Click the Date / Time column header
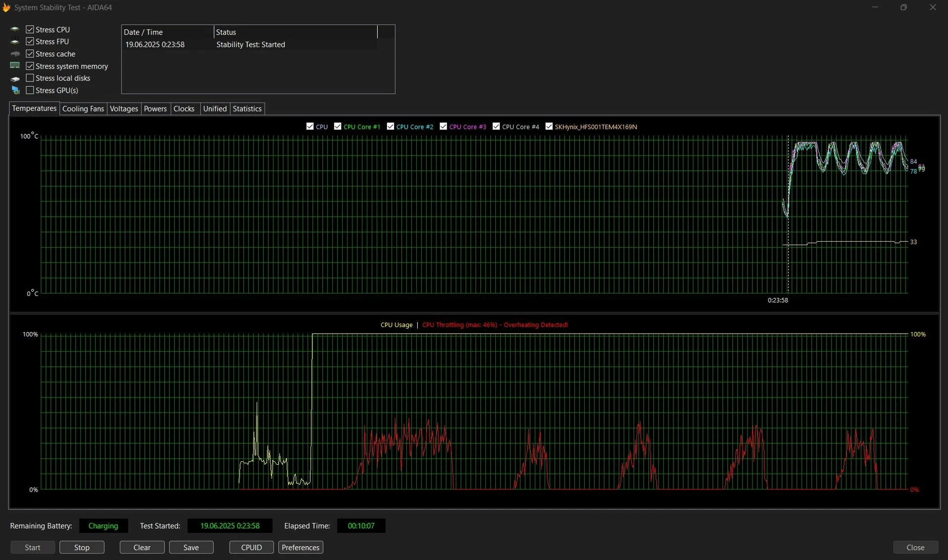948x560 pixels. (x=168, y=32)
